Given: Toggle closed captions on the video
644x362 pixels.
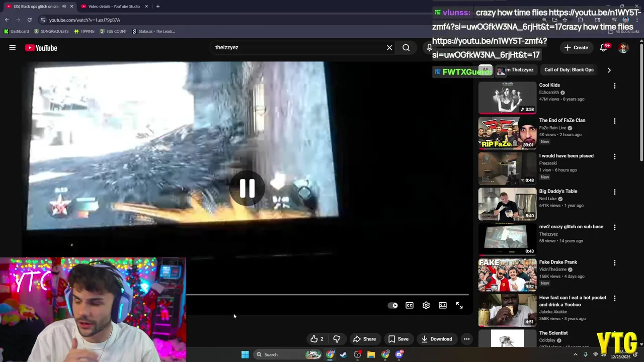Looking at the screenshot, I should point(410,305).
